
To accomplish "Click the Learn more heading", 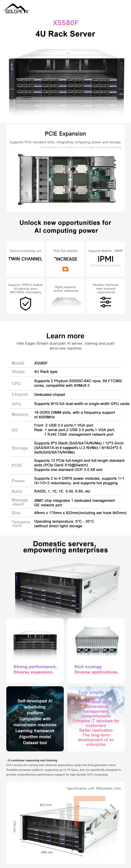I will (65, 336).
